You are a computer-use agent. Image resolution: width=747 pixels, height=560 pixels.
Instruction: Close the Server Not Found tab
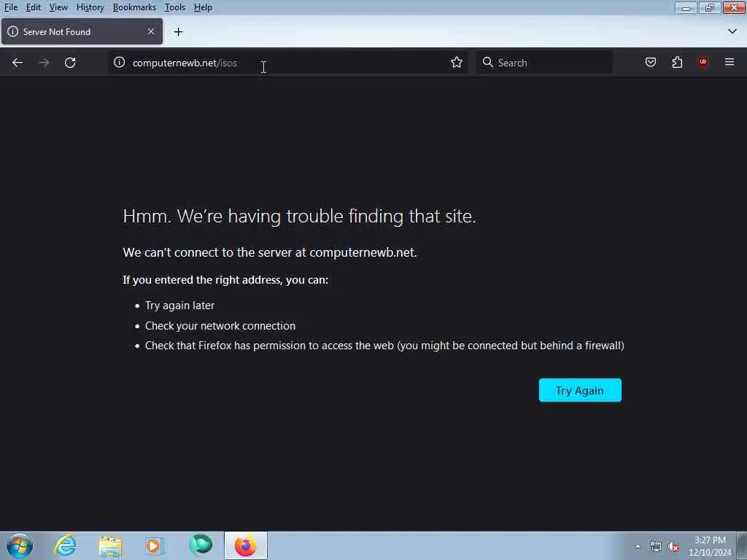pyautogui.click(x=150, y=31)
